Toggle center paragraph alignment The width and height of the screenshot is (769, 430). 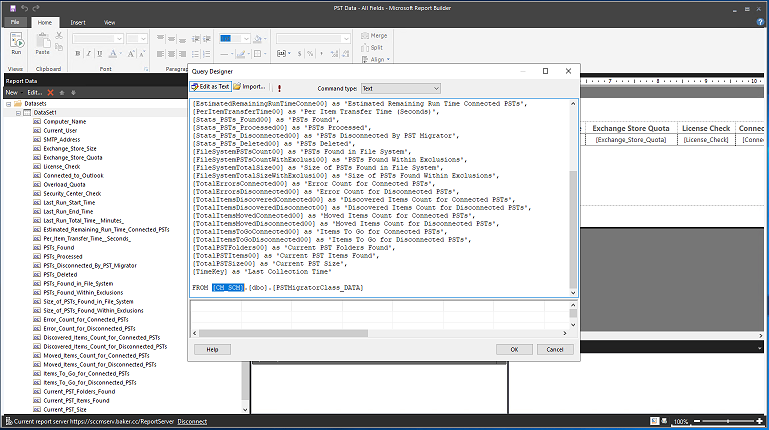coord(171,53)
